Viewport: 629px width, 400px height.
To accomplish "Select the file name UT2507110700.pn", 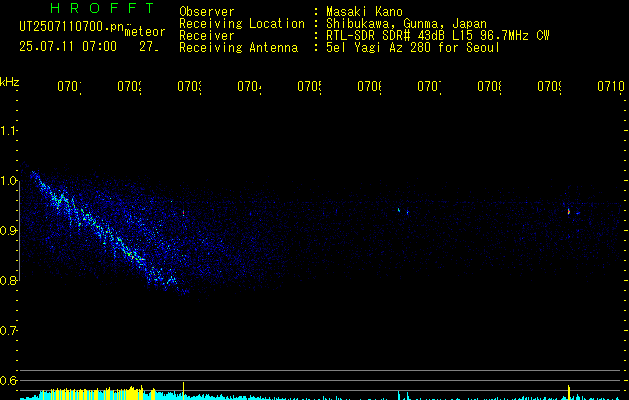I will pos(71,27).
